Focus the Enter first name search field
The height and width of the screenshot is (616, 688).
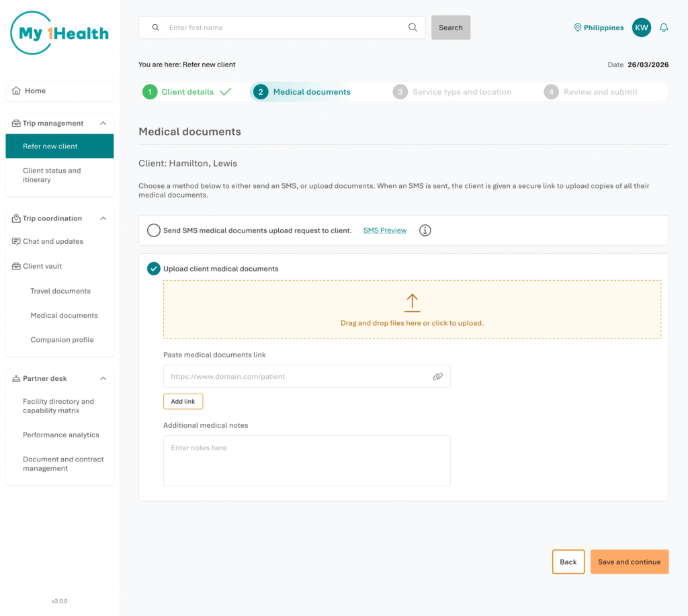point(282,28)
